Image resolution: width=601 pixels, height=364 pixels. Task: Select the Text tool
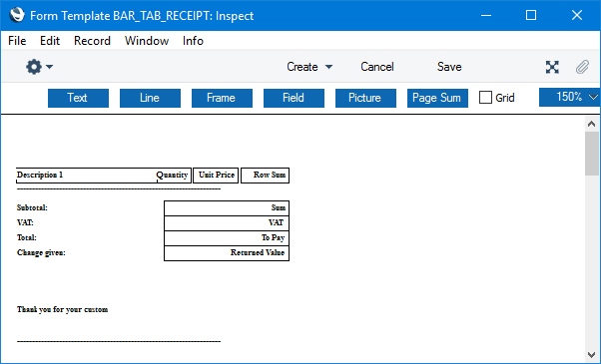click(78, 98)
